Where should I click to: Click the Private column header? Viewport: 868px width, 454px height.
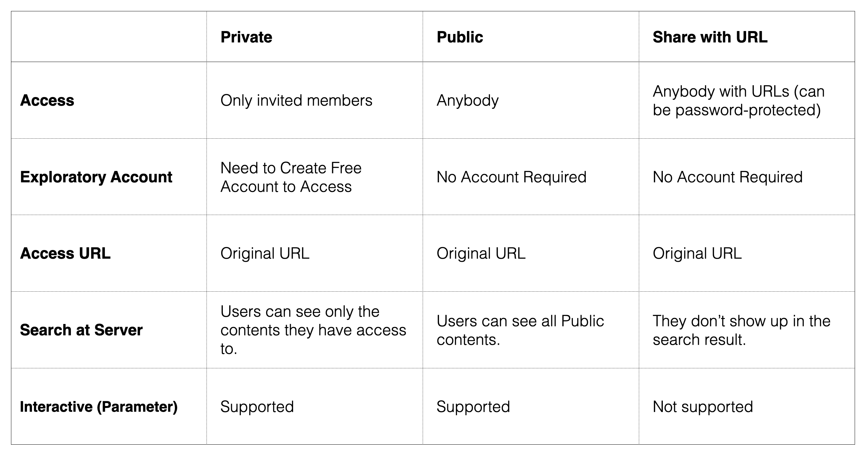point(246,37)
